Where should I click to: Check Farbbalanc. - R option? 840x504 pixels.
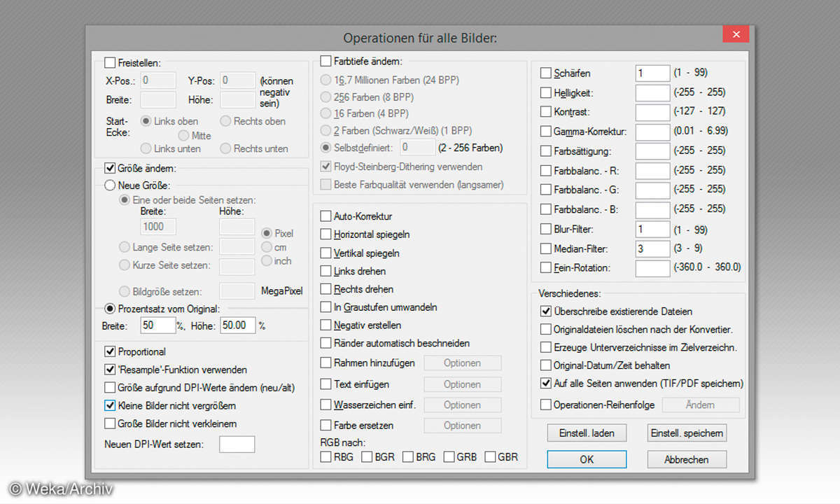[546, 170]
